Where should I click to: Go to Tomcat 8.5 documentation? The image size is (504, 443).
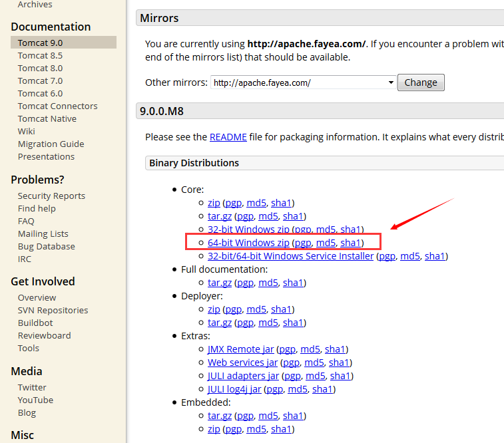pyautogui.click(x=40, y=55)
